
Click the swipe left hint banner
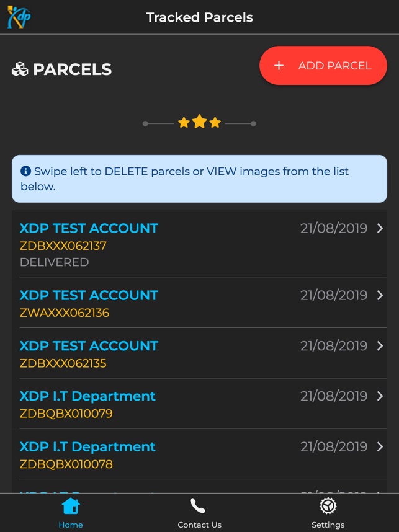(199, 179)
